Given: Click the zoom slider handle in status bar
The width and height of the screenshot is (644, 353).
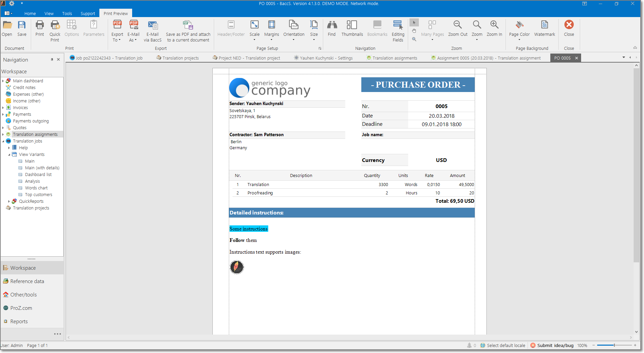Looking at the screenshot, I should tap(614, 345).
